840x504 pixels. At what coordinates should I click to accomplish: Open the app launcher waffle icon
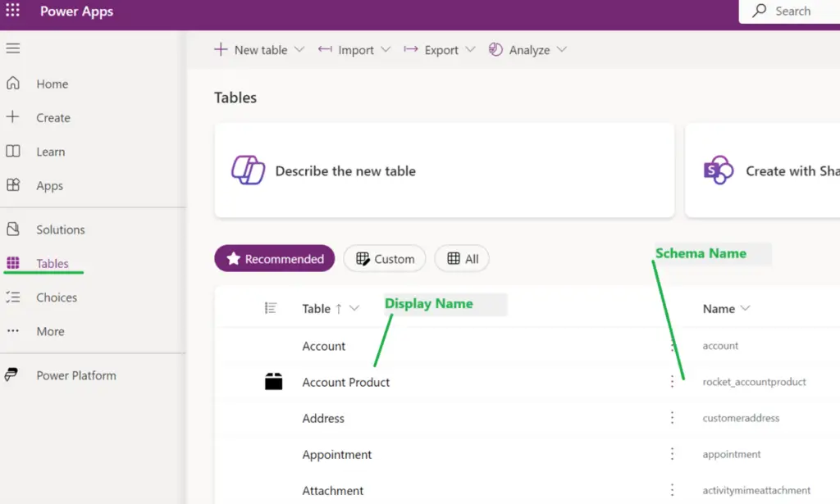coord(12,10)
